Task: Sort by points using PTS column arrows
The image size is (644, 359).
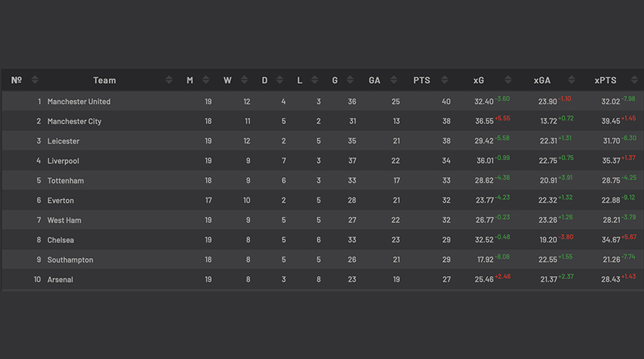Action: point(444,79)
